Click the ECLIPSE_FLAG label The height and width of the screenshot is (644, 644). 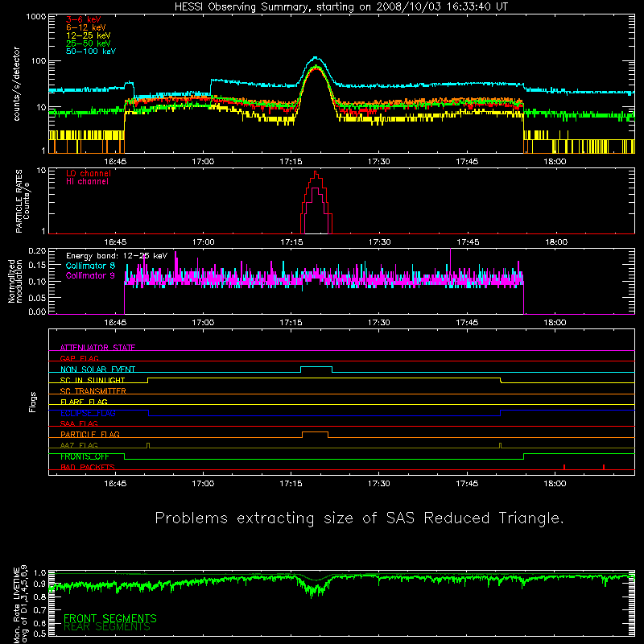point(88,413)
